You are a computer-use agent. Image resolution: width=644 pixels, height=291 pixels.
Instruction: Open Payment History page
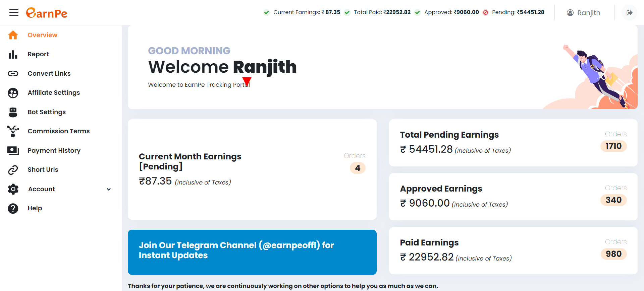point(54,151)
